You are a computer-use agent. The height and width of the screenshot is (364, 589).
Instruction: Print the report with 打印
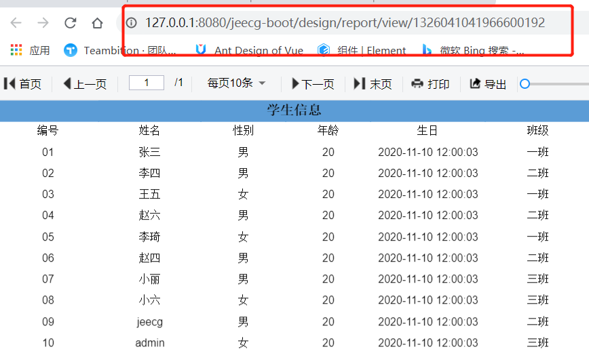pyautogui.click(x=430, y=83)
